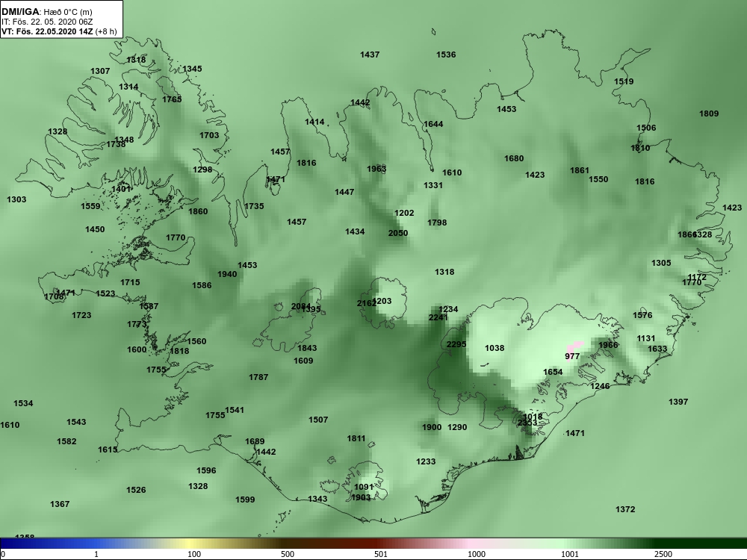Click the 1202 value on the map

tap(404, 214)
